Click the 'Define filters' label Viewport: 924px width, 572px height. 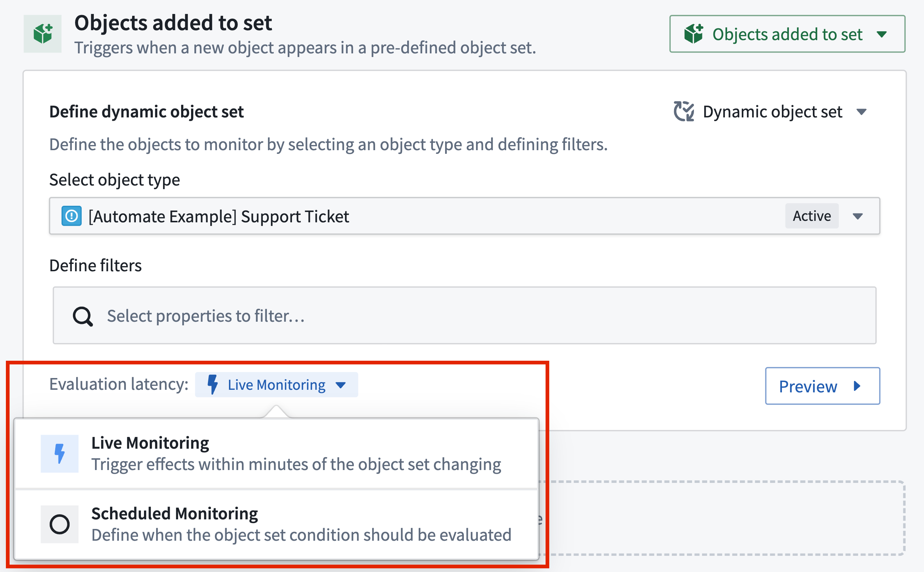tap(95, 265)
